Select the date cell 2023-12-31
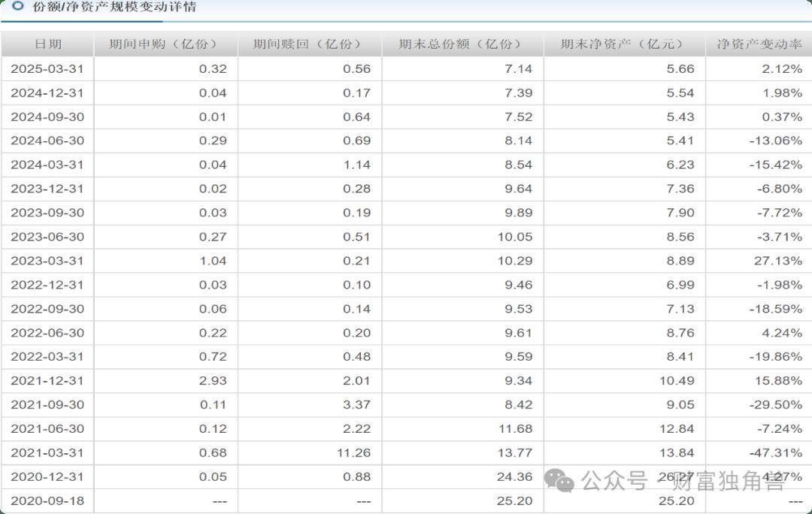 pyautogui.click(x=47, y=189)
